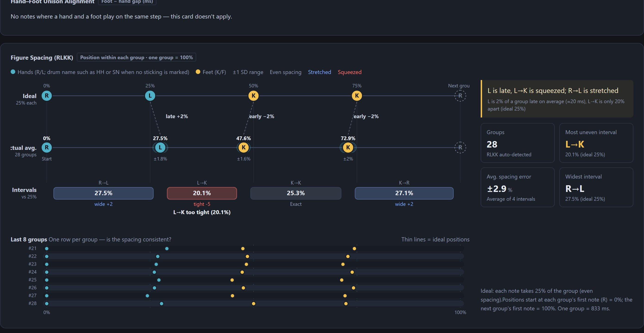Screen dimensions: 644x333
Task: Open the Most uneven interval L→K card
Action: tap(596, 143)
